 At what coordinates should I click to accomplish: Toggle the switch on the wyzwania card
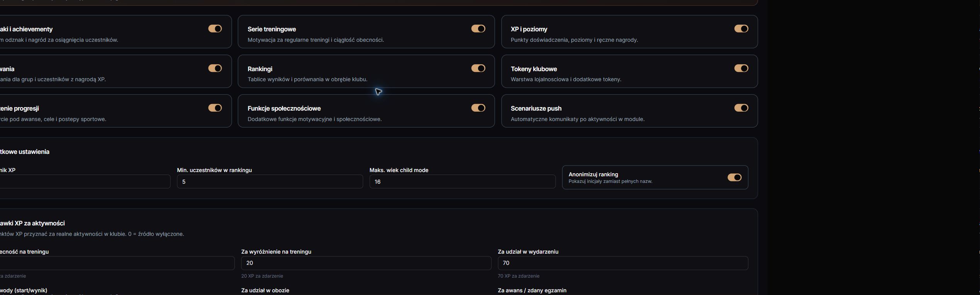coord(215,68)
